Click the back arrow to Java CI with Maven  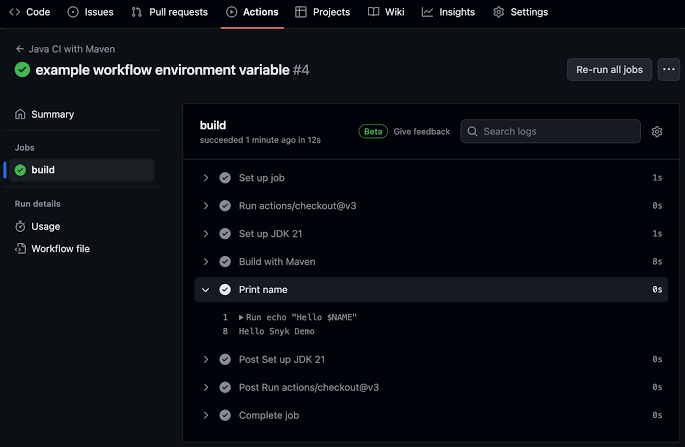coord(19,48)
